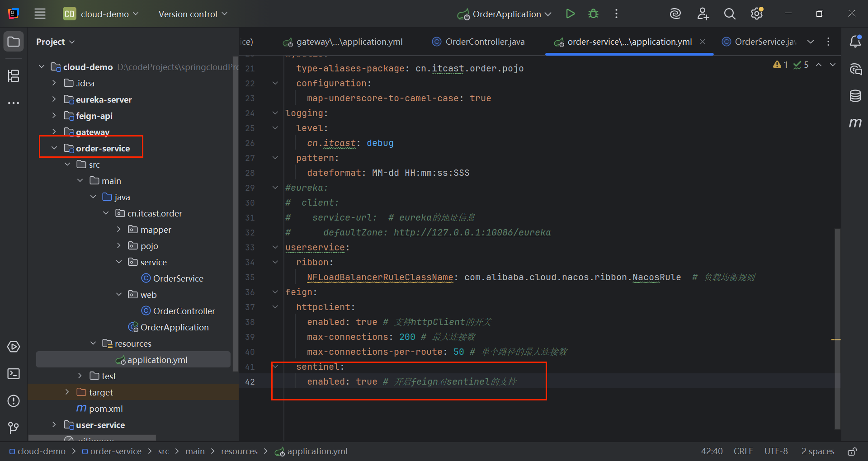Image resolution: width=868 pixels, height=461 pixels.
Task: Expand the eureka-server module
Action: (x=54, y=99)
